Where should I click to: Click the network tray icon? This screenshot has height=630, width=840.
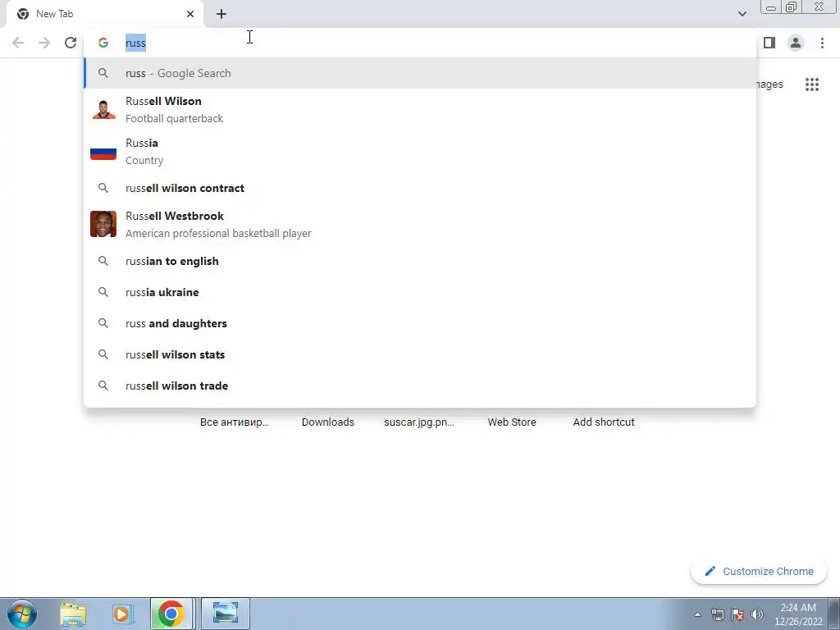(717, 614)
